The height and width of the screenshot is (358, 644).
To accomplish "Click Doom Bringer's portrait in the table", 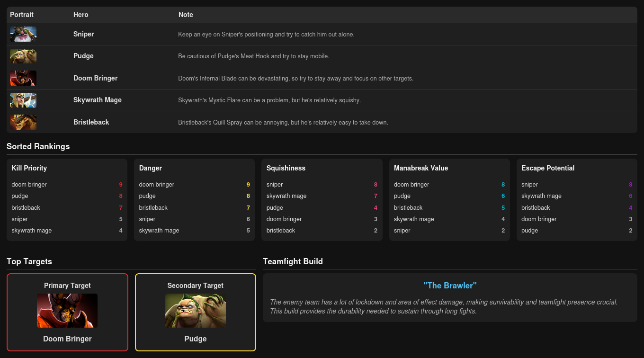I will point(23,78).
